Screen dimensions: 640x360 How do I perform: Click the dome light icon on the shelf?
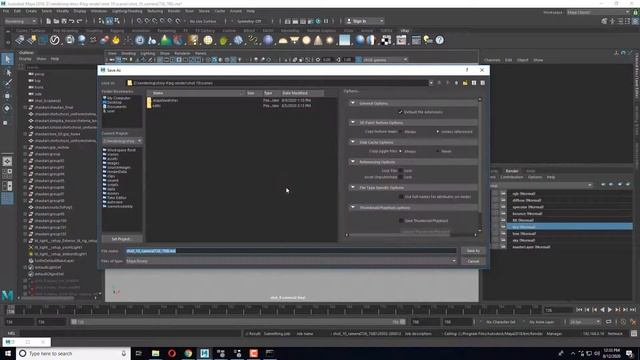(283, 40)
